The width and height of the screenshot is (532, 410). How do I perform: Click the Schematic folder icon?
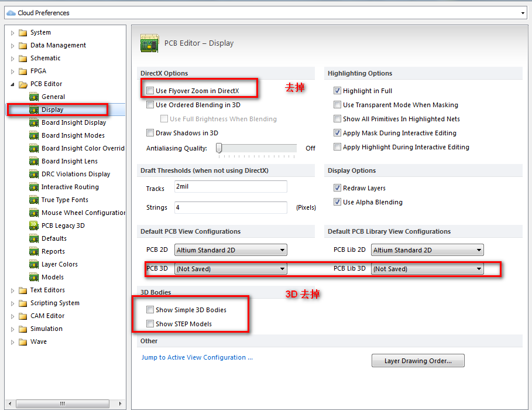tap(23, 58)
